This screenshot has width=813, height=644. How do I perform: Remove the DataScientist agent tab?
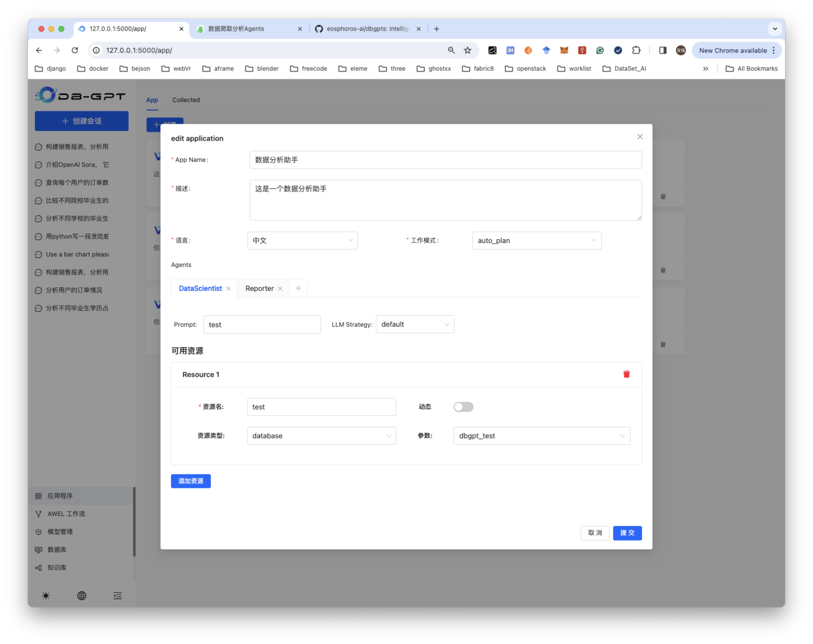(x=229, y=289)
